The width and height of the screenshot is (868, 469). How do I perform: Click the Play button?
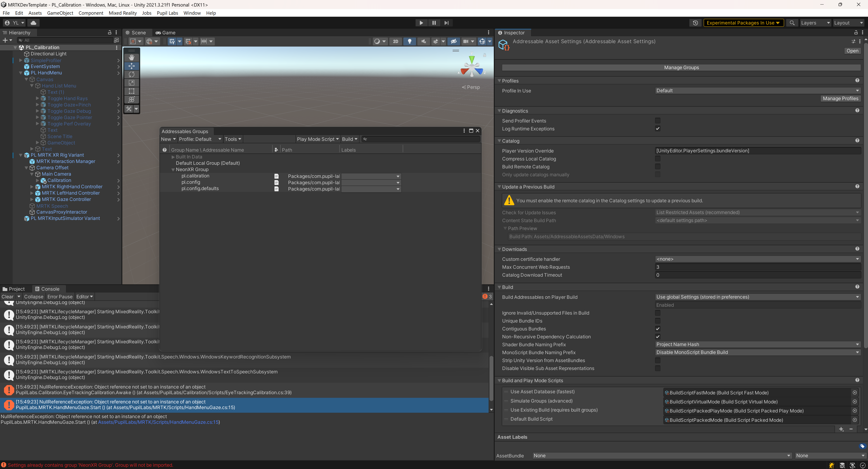[x=421, y=23]
